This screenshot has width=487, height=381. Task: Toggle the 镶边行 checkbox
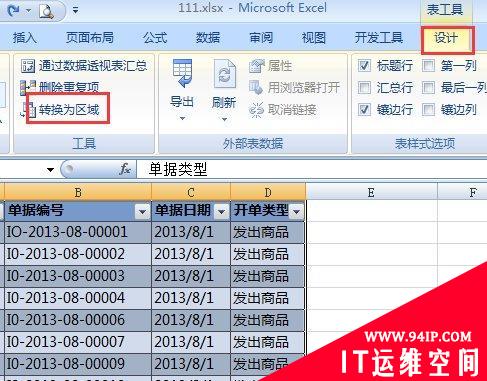point(364,109)
